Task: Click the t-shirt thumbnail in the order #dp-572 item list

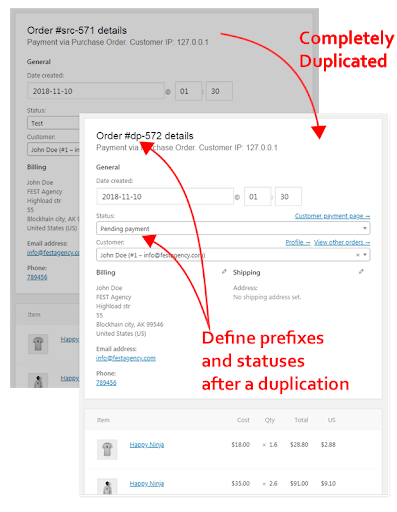Action: tap(107, 449)
